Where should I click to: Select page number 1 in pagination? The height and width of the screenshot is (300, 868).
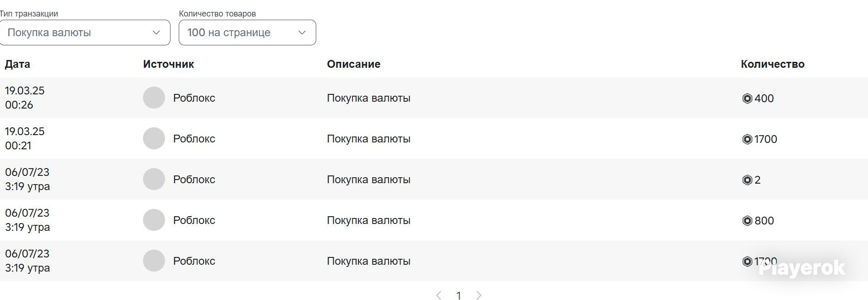tap(459, 296)
